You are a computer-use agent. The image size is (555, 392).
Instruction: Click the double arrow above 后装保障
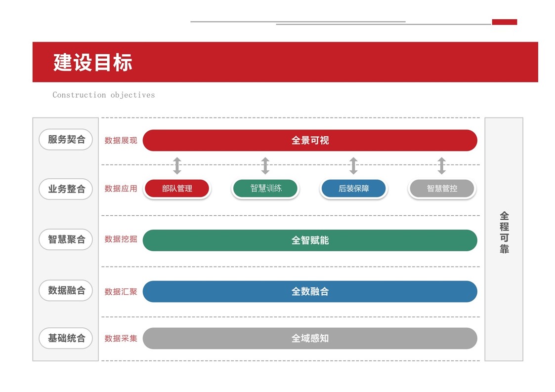pyautogui.click(x=353, y=166)
